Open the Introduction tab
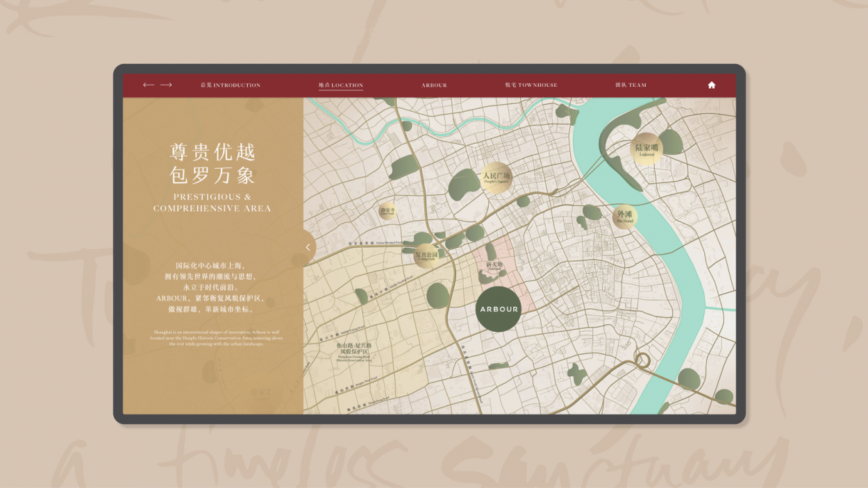This screenshot has width=868, height=488. point(230,85)
